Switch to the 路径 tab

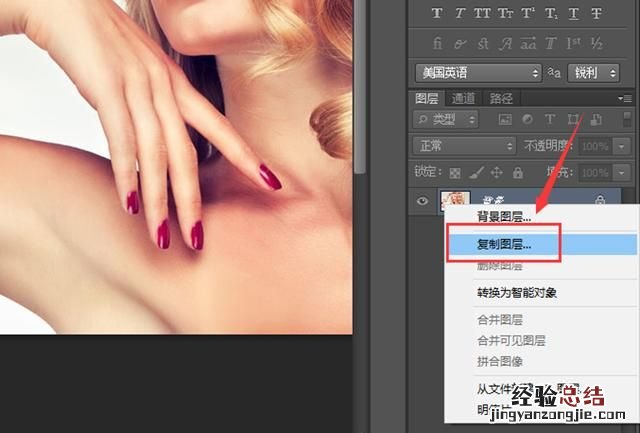(501, 98)
